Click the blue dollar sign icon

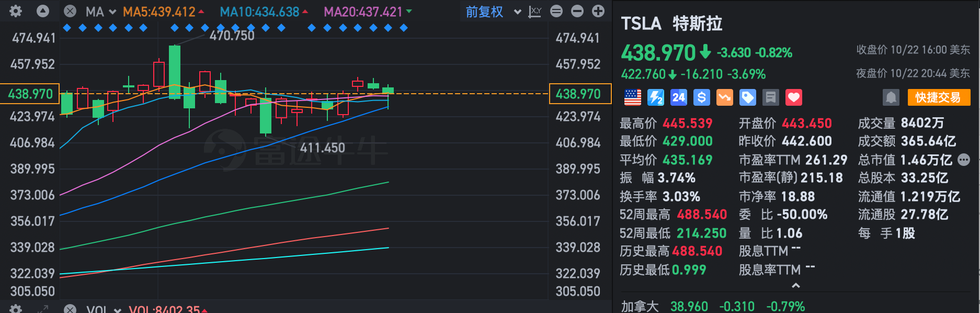702,97
